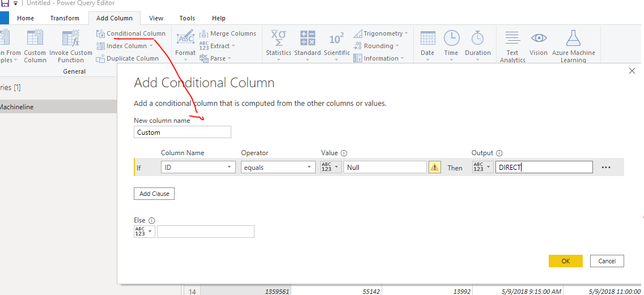Image resolution: width=644 pixels, height=295 pixels.
Task: Open the Else type selector dropdown
Action: [x=145, y=232]
